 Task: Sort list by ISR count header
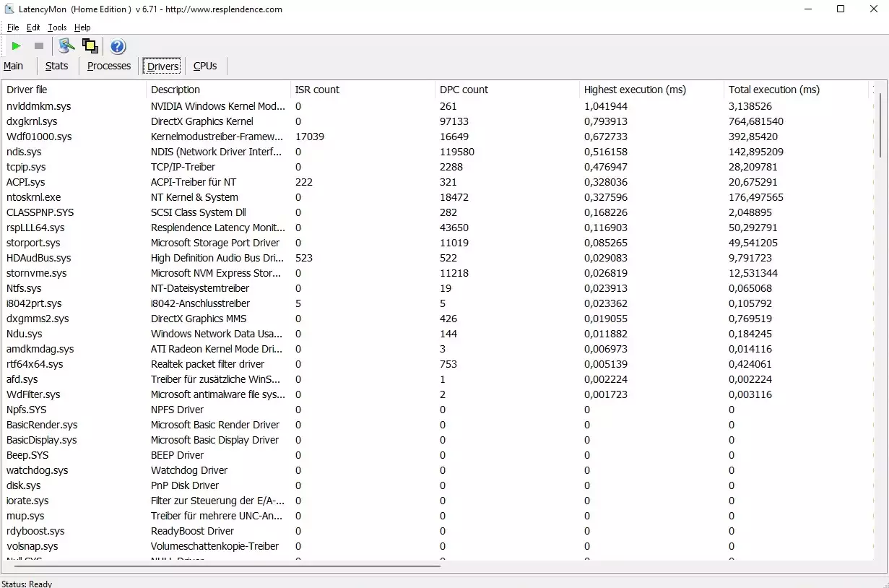[x=317, y=90]
